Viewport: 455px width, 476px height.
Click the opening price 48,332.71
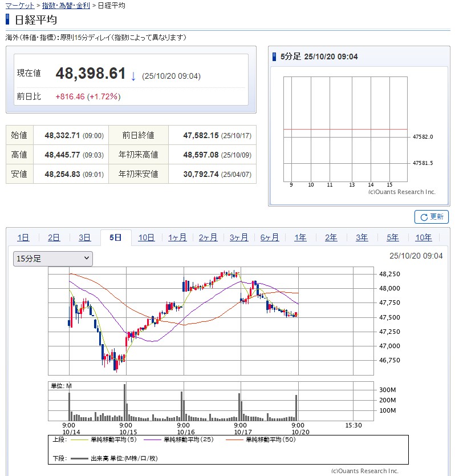(x=62, y=135)
